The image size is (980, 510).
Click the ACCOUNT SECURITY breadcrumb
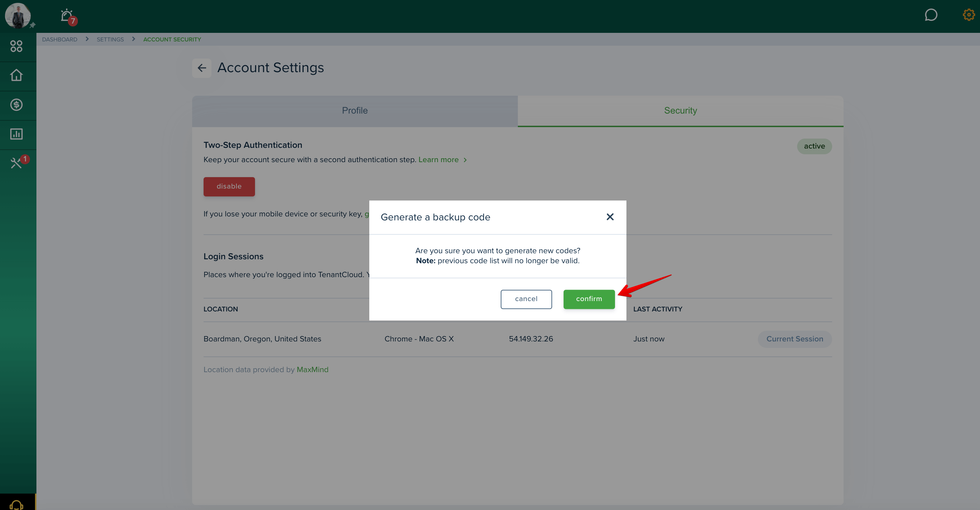tap(172, 40)
